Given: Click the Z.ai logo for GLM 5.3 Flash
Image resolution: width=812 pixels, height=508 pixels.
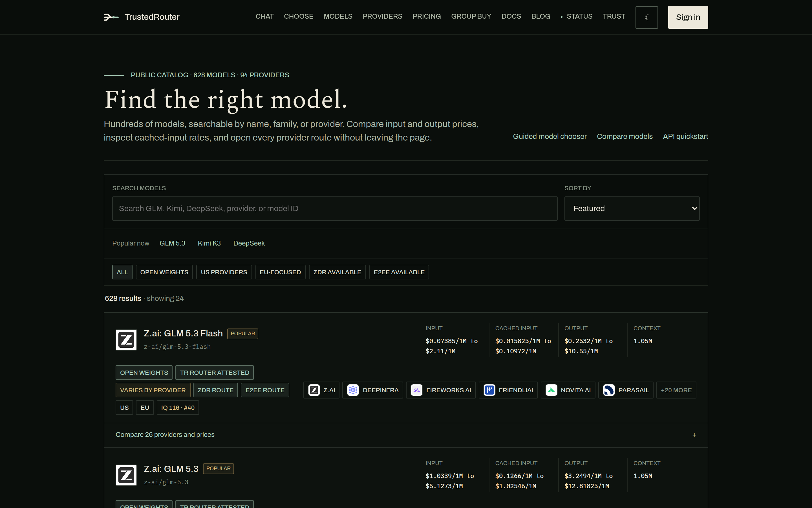Looking at the screenshot, I should click(126, 340).
